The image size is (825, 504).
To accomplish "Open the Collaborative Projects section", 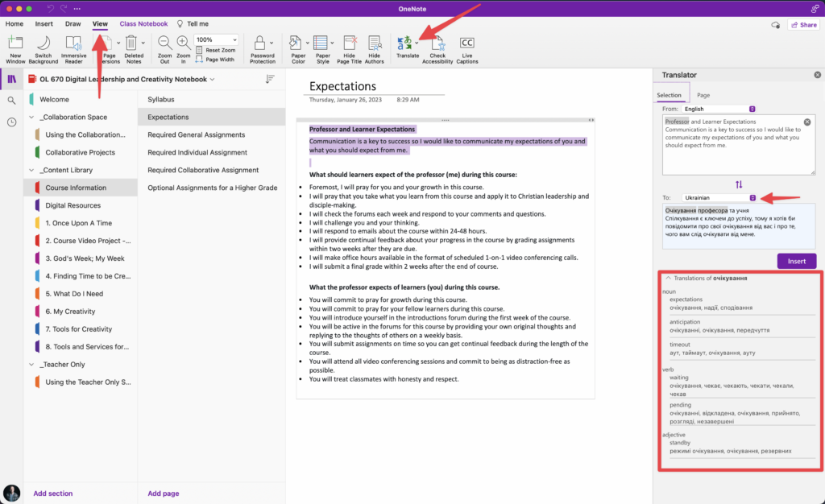I will click(81, 152).
